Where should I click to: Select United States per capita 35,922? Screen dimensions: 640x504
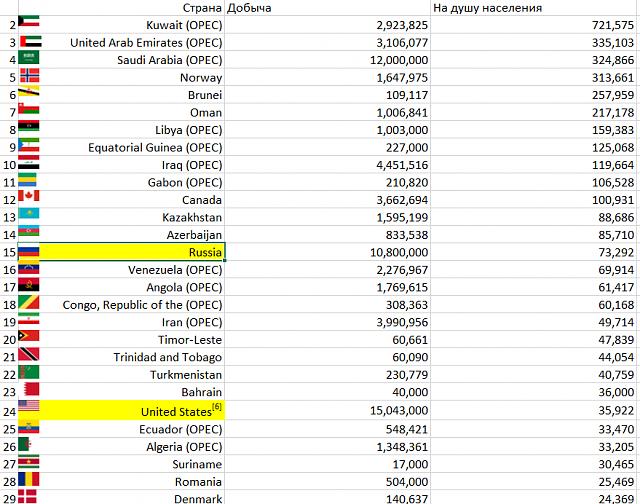click(x=533, y=411)
